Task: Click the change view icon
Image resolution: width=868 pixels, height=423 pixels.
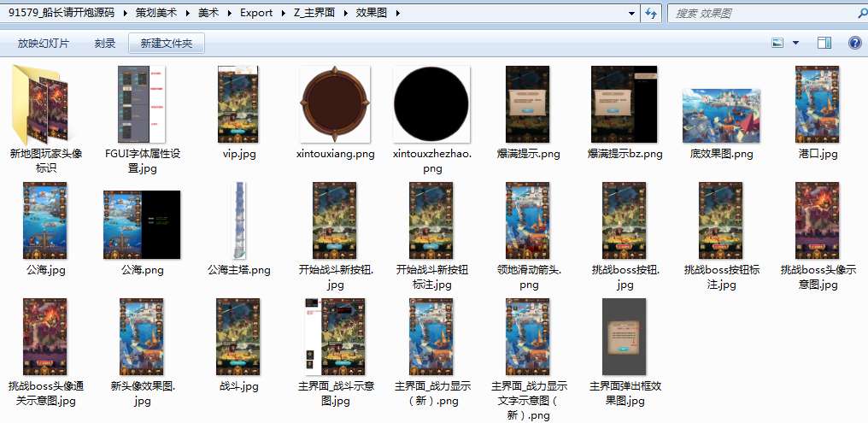Action: tap(777, 43)
